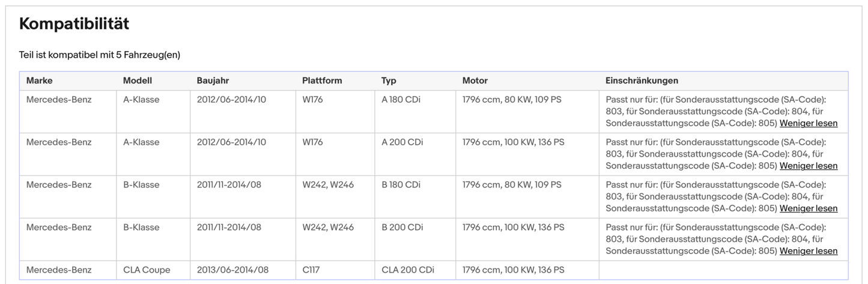Click the Typ column header
This screenshot has width=868, height=284.
pos(389,80)
